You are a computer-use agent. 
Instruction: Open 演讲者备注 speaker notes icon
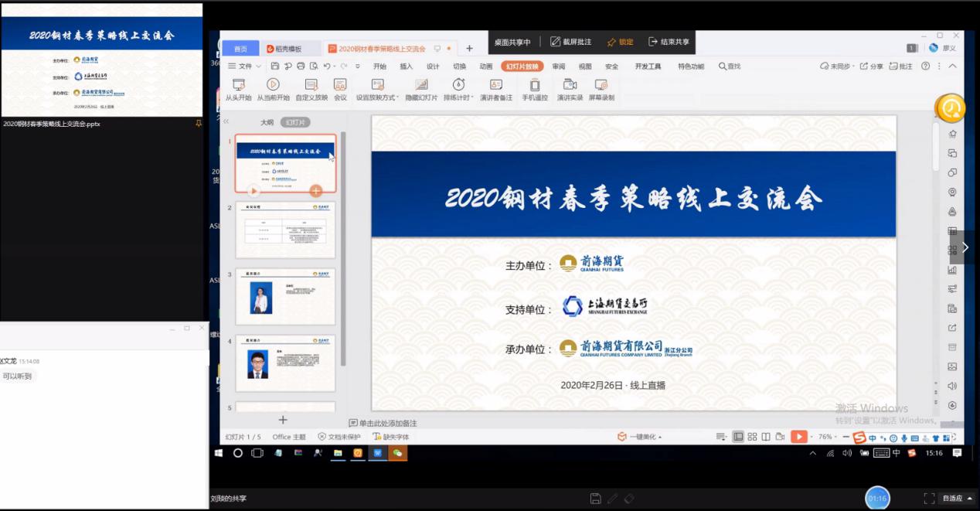[x=496, y=84]
